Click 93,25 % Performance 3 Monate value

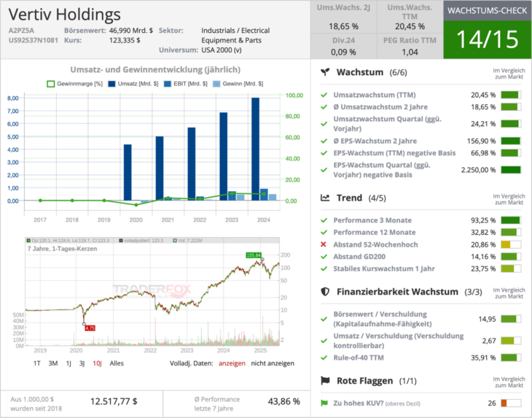pos(483,220)
